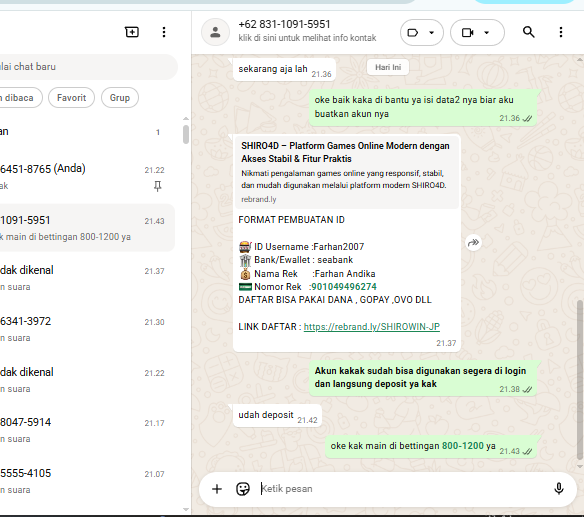Click the chat list scroll up arrow
This screenshot has width=584, height=517.
185,119
